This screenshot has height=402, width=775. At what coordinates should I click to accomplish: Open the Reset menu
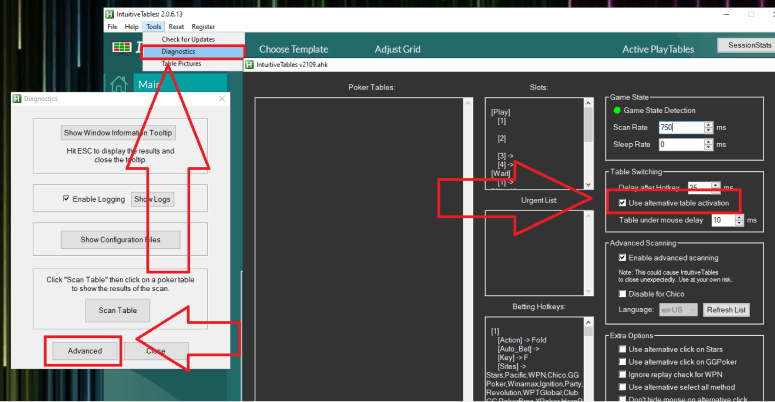point(176,27)
